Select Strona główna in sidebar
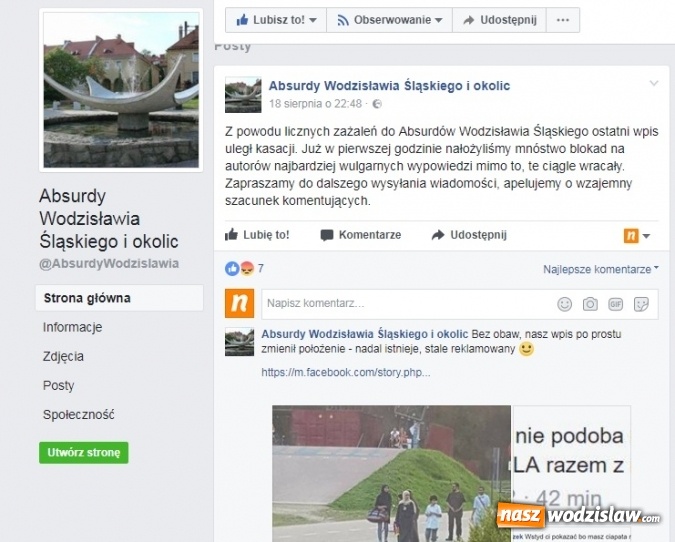675x542 pixels. tap(119, 298)
